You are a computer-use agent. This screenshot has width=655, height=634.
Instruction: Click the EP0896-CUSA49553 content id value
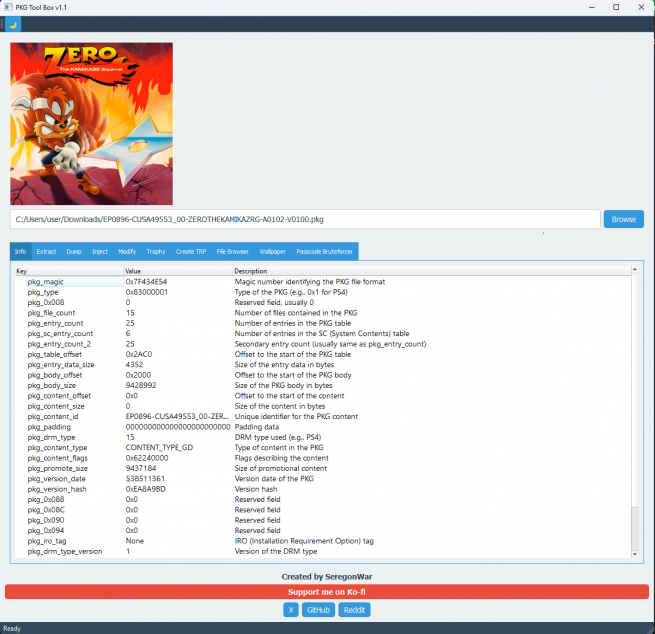178,416
